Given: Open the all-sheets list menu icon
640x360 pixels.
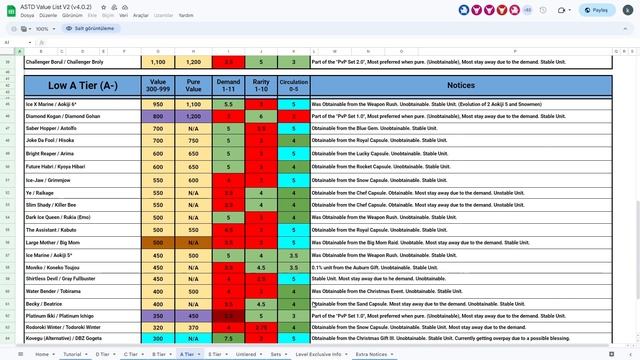Looking at the screenshot, I should (x=20, y=354).
